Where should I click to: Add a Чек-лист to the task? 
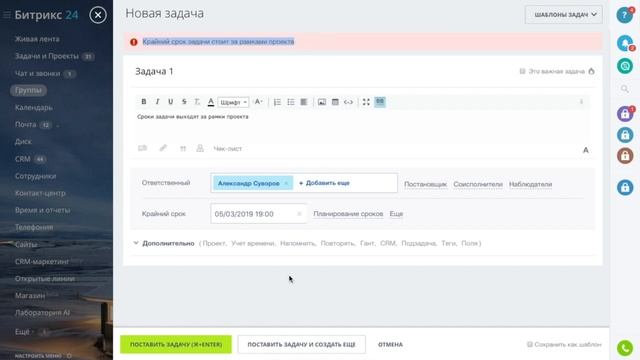pos(228,149)
